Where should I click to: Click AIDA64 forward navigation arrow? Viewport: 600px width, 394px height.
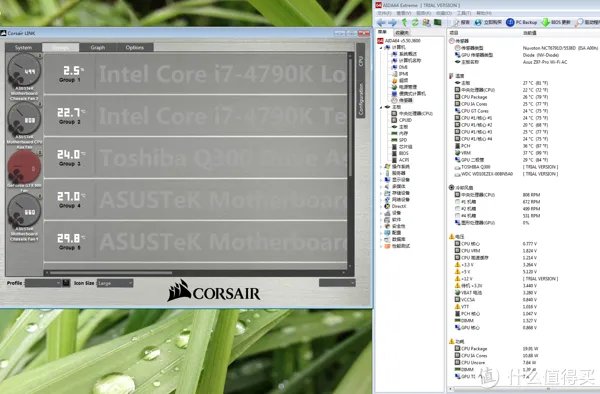[392, 23]
